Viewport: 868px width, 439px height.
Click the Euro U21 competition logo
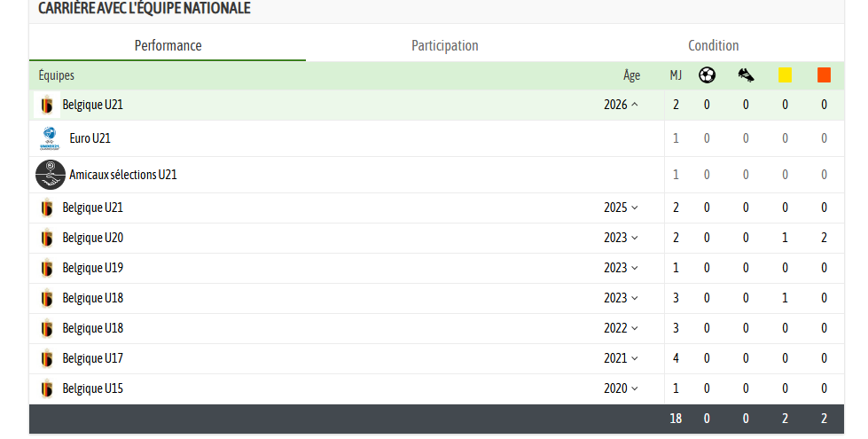point(50,138)
